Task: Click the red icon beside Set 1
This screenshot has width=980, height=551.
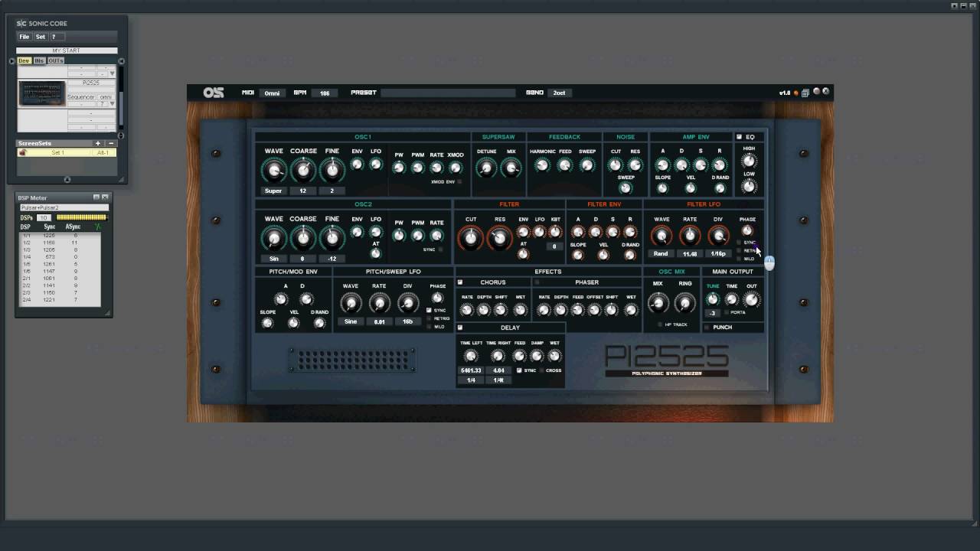Action: pyautogui.click(x=22, y=152)
